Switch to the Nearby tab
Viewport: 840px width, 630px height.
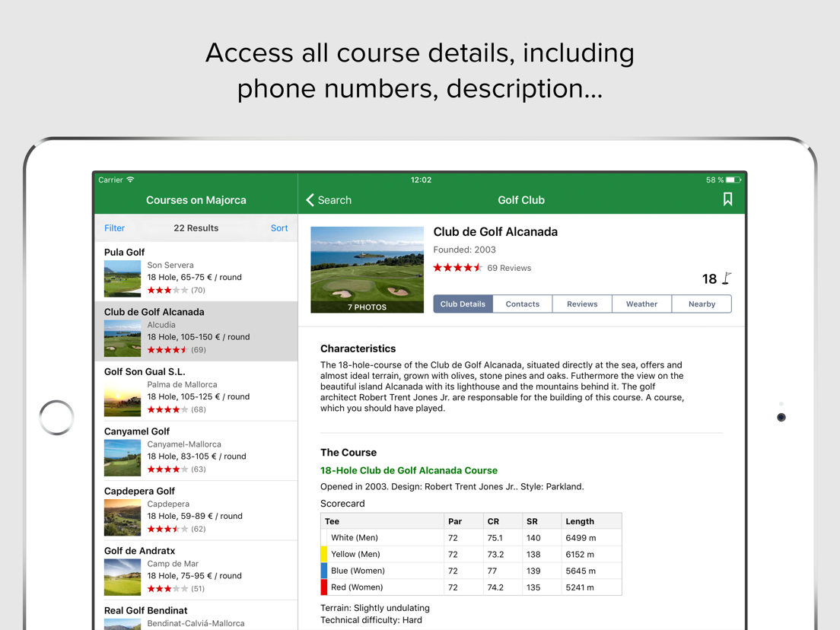702,304
